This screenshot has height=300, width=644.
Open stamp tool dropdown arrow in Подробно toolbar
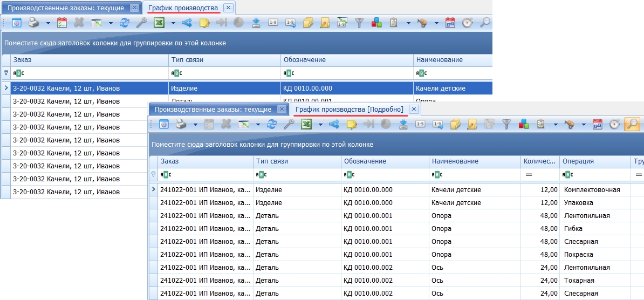tap(584, 124)
